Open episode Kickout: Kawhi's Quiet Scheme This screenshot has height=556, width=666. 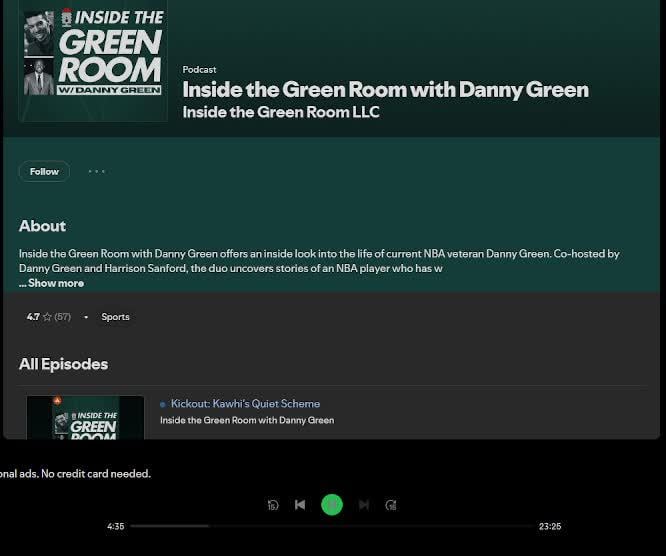click(x=245, y=404)
